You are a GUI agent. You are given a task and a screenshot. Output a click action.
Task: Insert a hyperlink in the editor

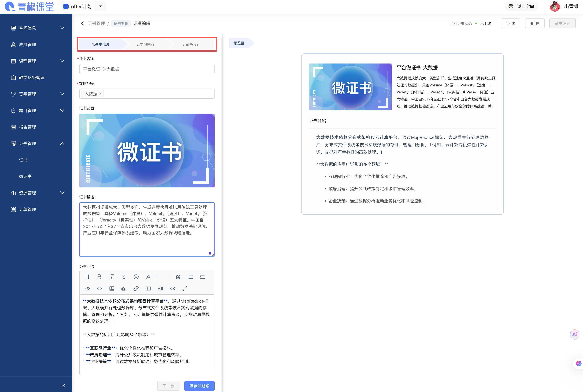click(136, 288)
